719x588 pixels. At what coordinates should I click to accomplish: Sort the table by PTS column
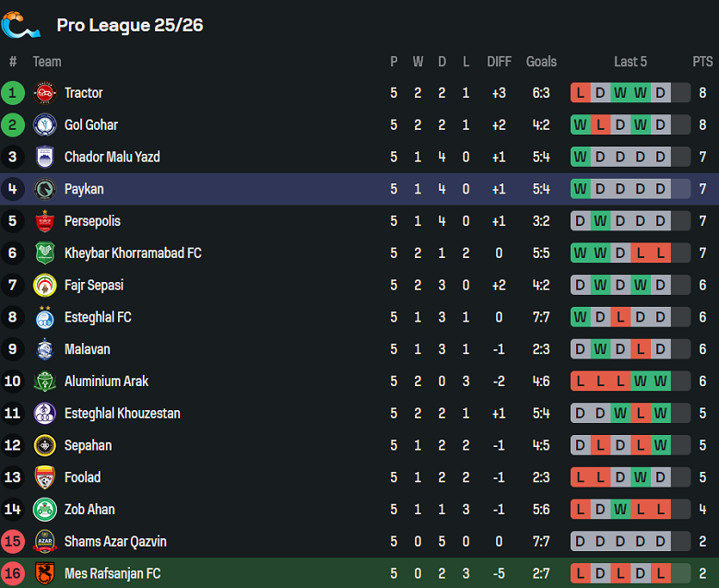(x=702, y=62)
